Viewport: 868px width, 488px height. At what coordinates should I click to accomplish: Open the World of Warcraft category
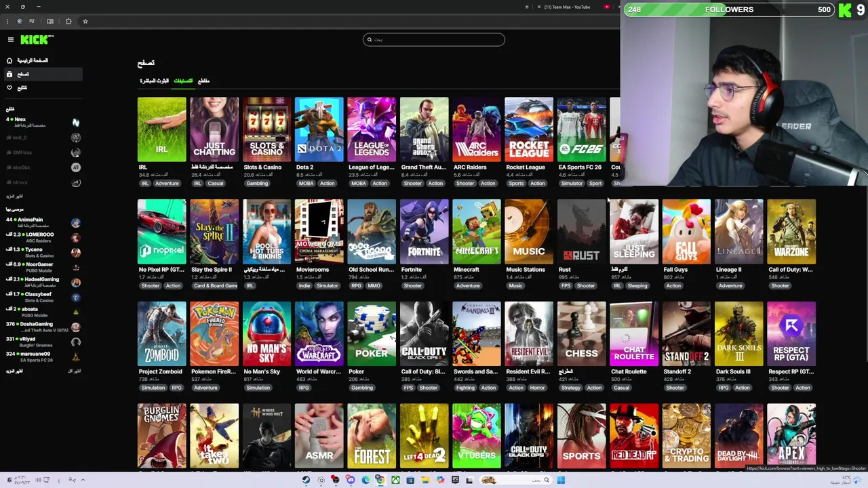tap(319, 334)
